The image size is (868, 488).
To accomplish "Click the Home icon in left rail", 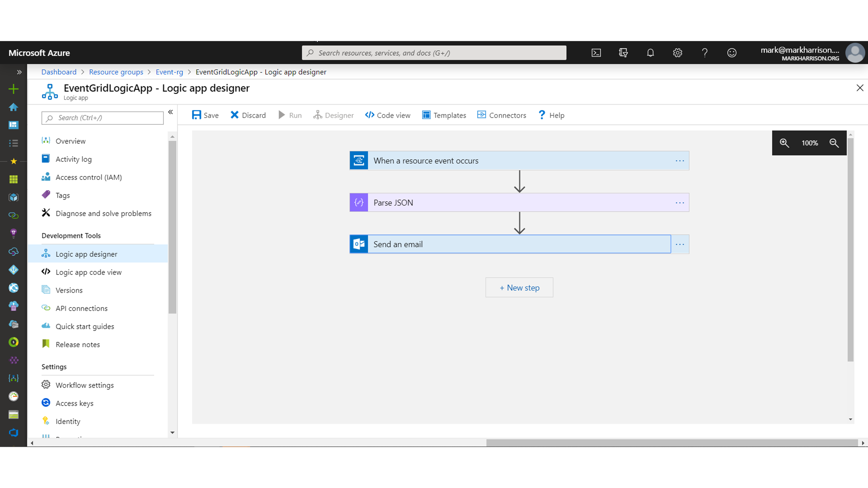I will (x=13, y=107).
